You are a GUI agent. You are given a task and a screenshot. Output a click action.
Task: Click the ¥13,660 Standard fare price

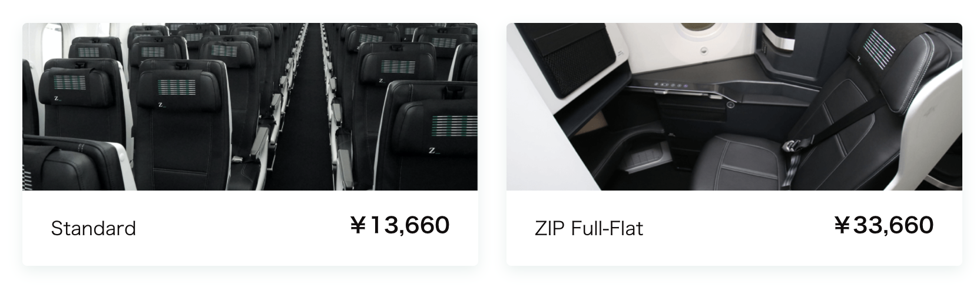pos(399,225)
